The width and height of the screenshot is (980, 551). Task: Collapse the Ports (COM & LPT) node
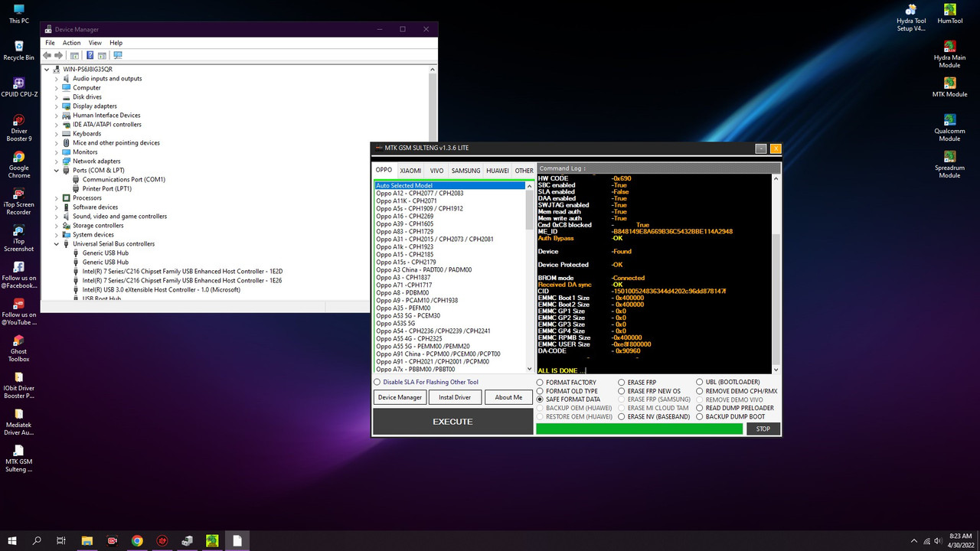(55, 170)
